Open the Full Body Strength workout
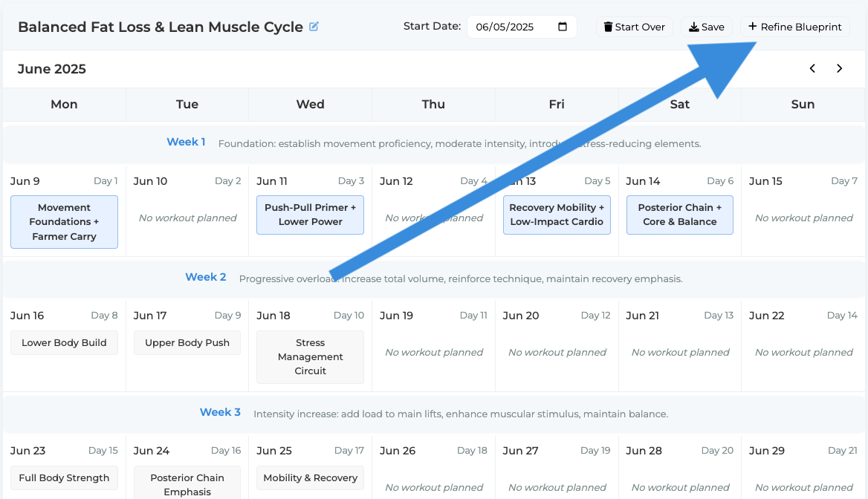The height and width of the screenshot is (499, 868). (64, 477)
